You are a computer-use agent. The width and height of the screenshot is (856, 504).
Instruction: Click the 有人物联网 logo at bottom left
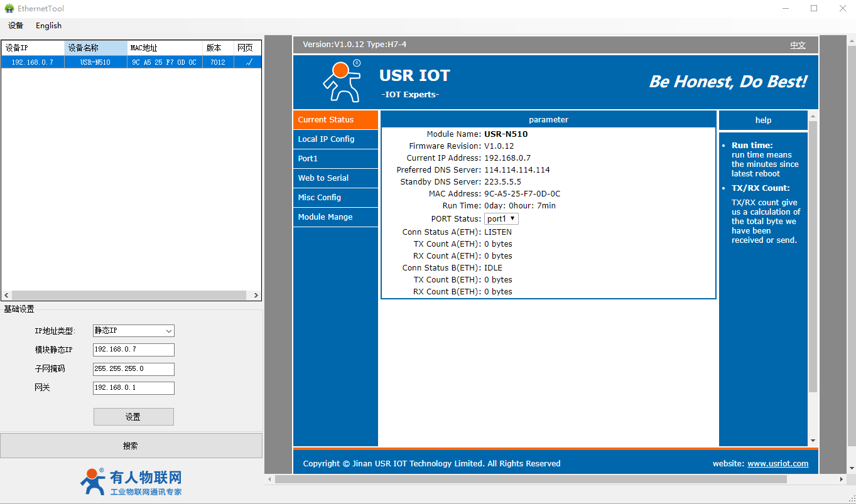tap(131, 481)
